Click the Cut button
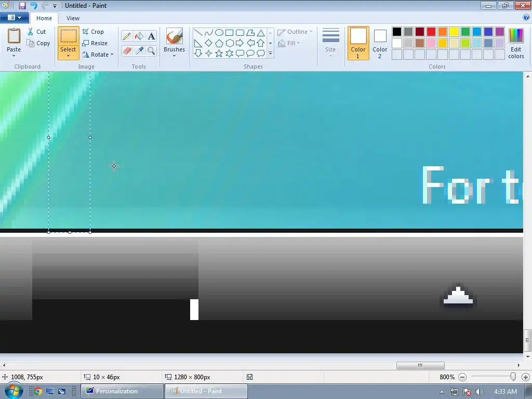The image size is (532, 399). click(37, 32)
